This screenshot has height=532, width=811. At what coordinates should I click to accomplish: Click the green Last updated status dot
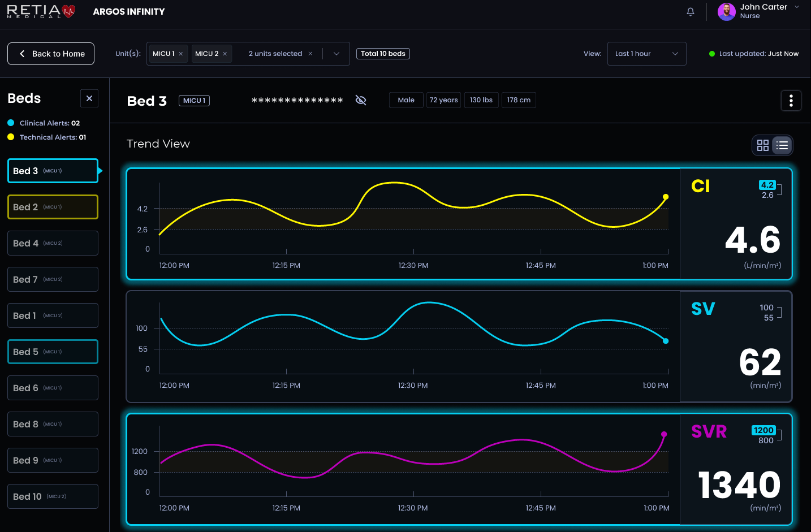coord(711,54)
